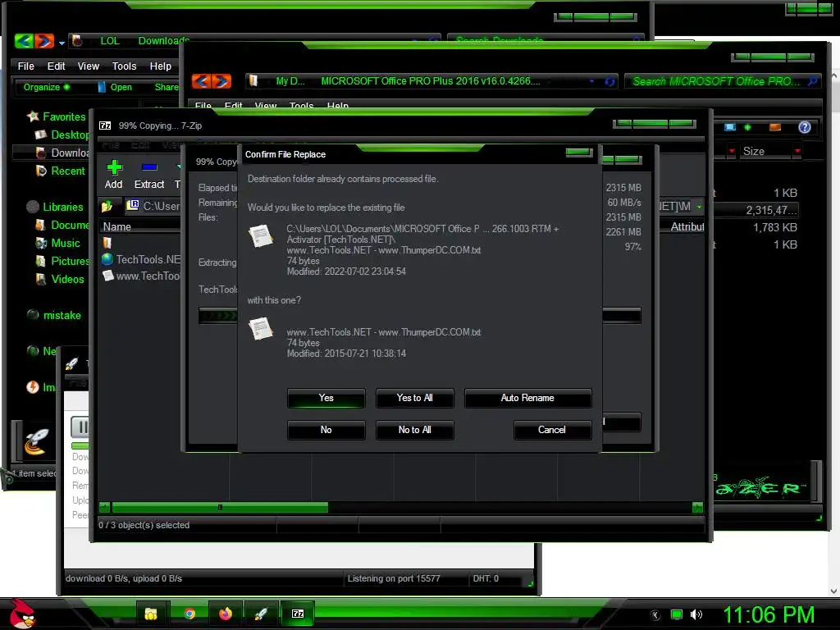Click Open in Downloads toolbar
This screenshot has height=630, width=840.
click(116, 87)
